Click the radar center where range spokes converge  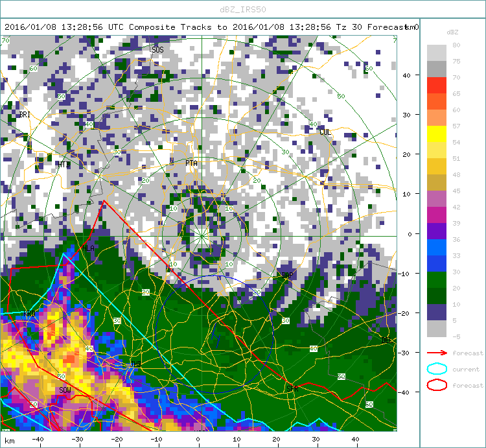click(x=202, y=236)
